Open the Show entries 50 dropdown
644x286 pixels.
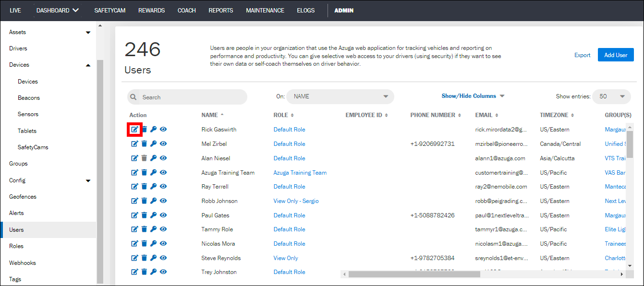click(x=611, y=96)
